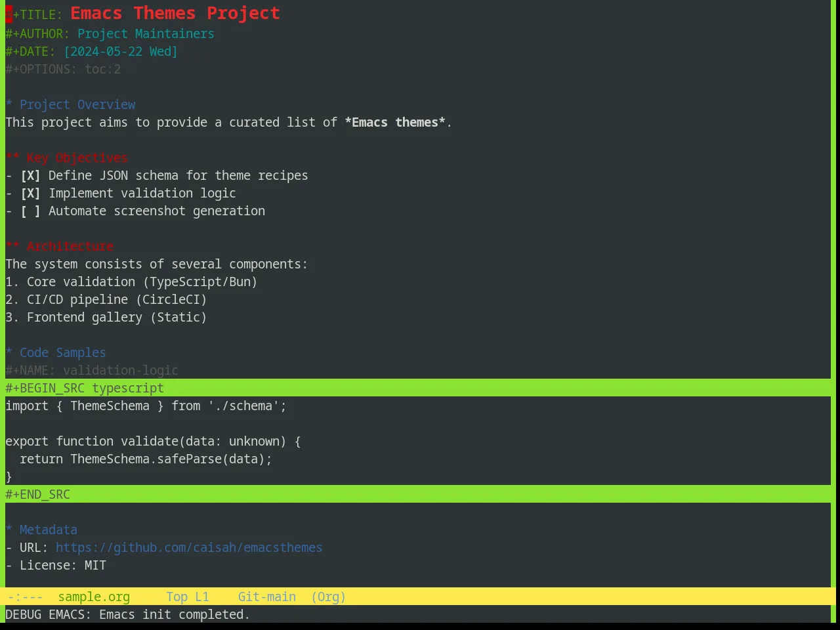Click the sample.org buffer name
Viewport: 840px width, 630px height.
pyautogui.click(x=94, y=597)
